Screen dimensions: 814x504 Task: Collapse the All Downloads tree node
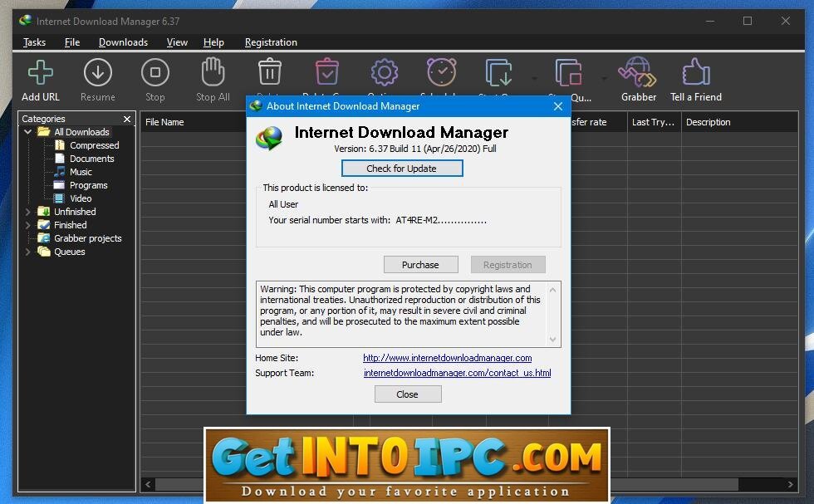click(28, 132)
